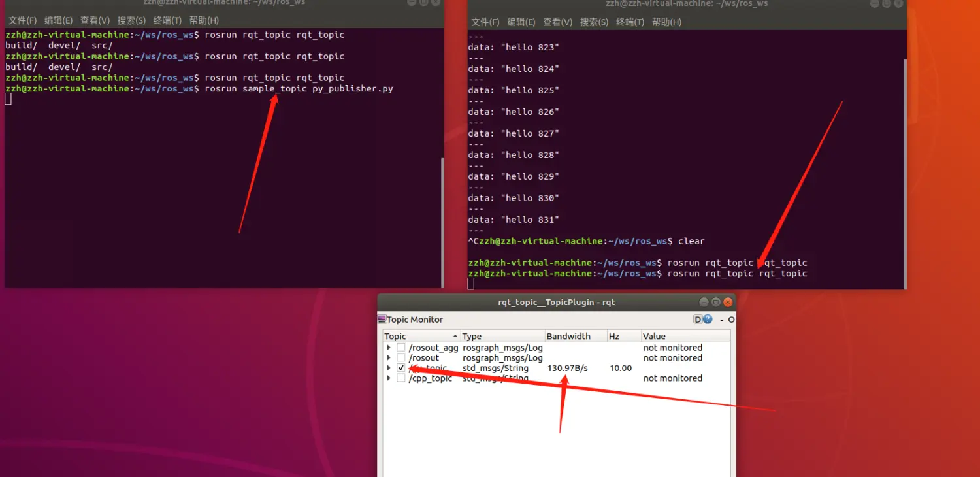The width and height of the screenshot is (980, 477).
Task: Open 终端(T) menu in right terminal
Action: click(630, 22)
